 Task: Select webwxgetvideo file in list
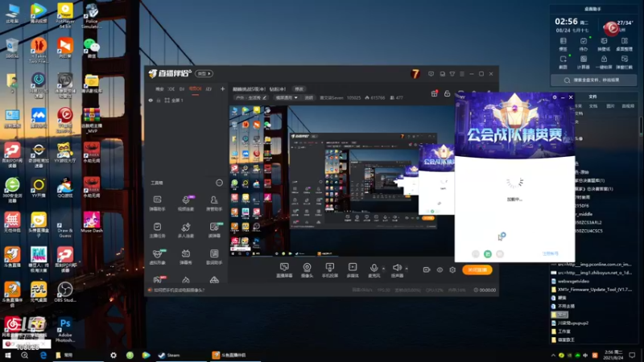tap(570, 281)
